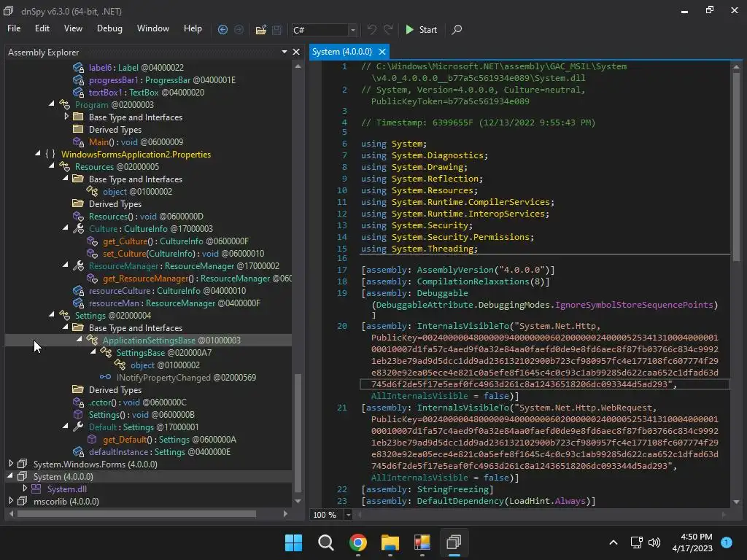Select the SettingsBase @020000A7 tree item
747x560 pixels.
coord(164,352)
